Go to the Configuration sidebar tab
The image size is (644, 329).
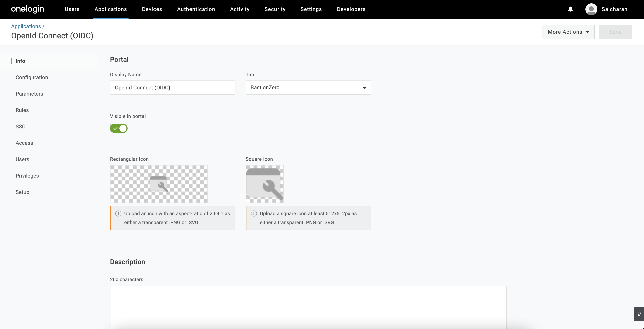click(32, 77)
